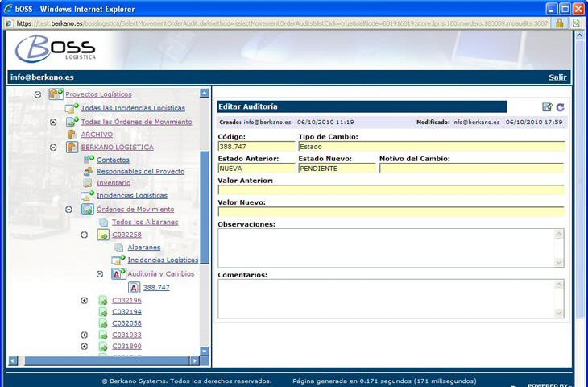This screenshot has height=387, width=588.
Task: Click the Motivo del Cambio field
Action: pyautogui.click(x=471, y=169)
